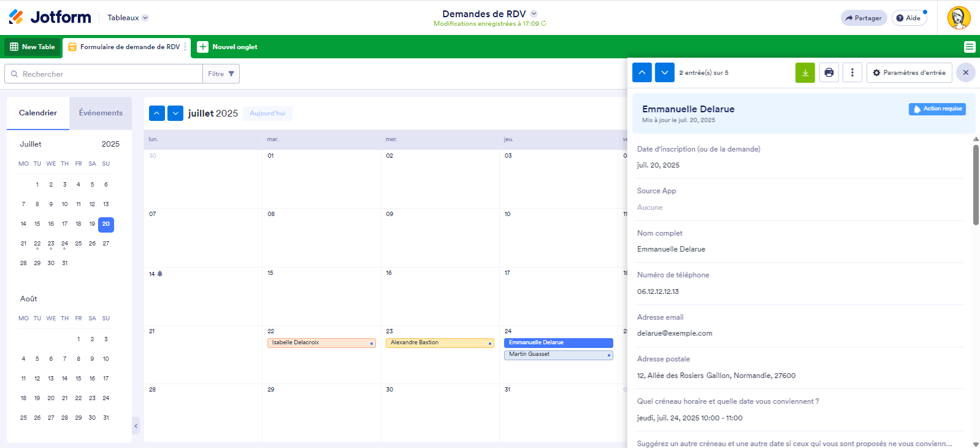Go to the next entry
The height and width of the screenshot is (448, 980).
click(664, 72)
